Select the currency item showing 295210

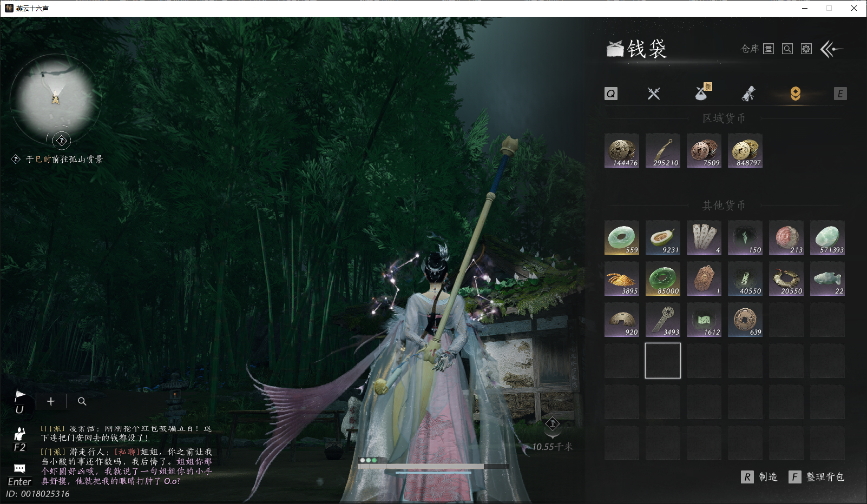pyautogui.click(x=663, y=150)
